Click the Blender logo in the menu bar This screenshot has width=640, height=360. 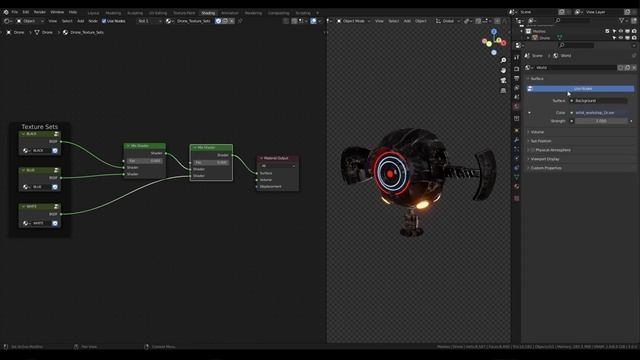point(6,12)
